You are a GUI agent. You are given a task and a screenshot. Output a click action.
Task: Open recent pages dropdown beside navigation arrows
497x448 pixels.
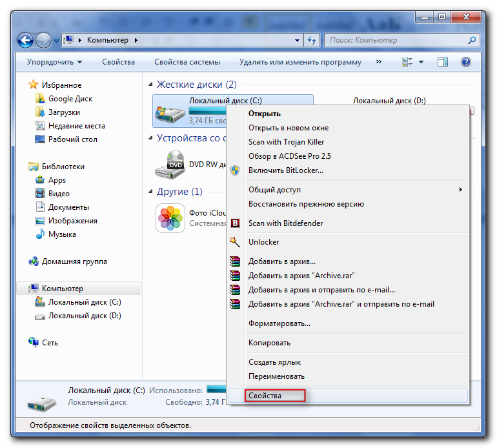point(56,41)
